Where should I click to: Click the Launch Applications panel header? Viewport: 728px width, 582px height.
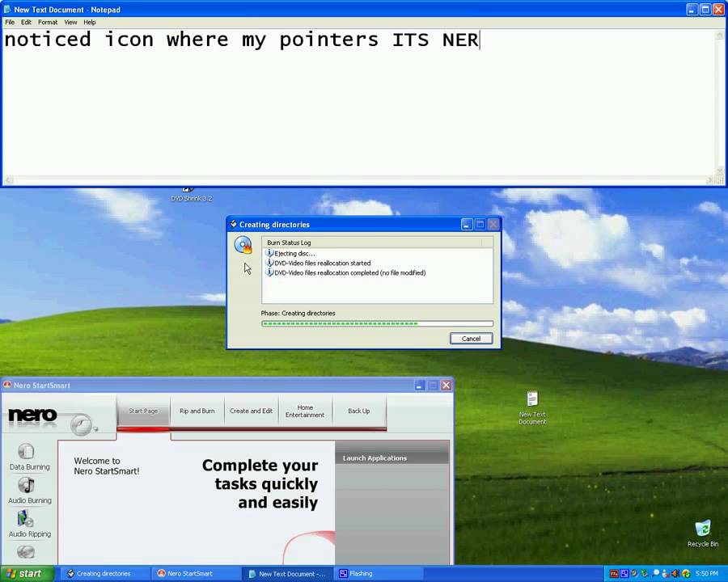[392, 458]
